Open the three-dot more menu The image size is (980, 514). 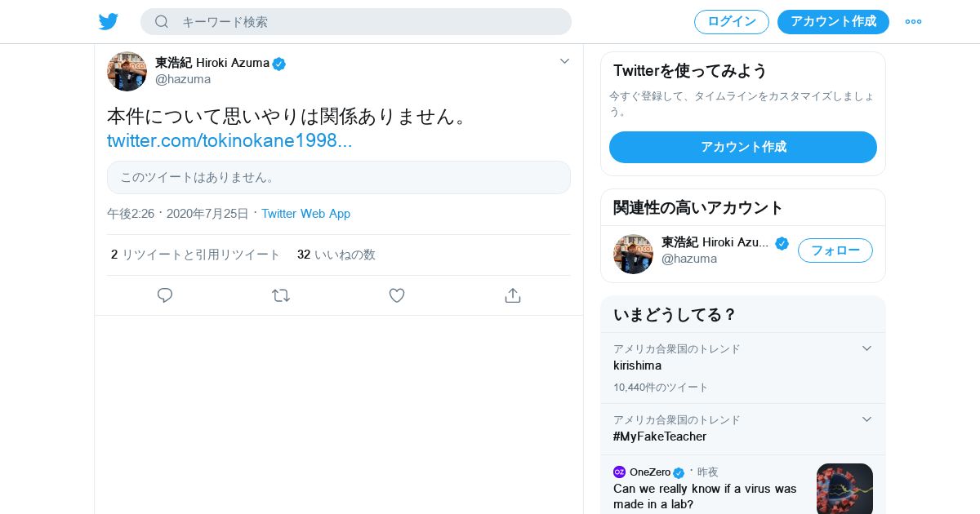point(913,22)
